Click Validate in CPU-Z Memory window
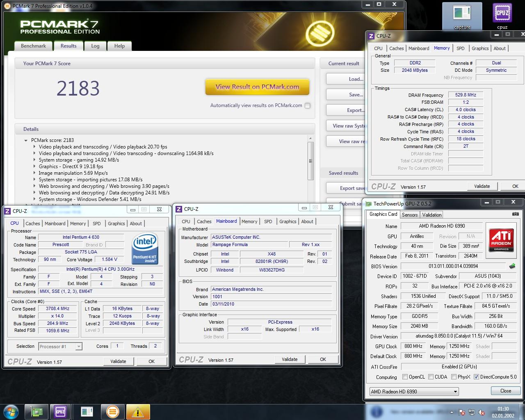Screen dimensions: 525x420 (x=482, y=186)
